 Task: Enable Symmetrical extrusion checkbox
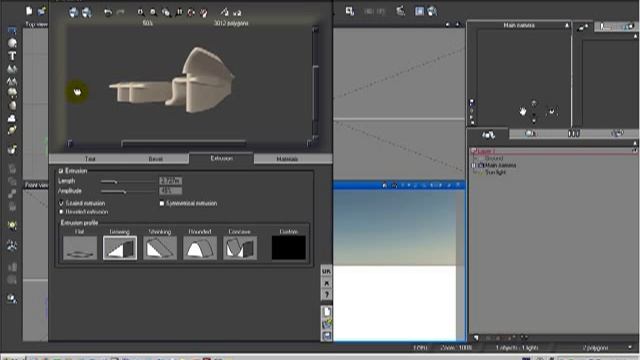coord(162,203)
